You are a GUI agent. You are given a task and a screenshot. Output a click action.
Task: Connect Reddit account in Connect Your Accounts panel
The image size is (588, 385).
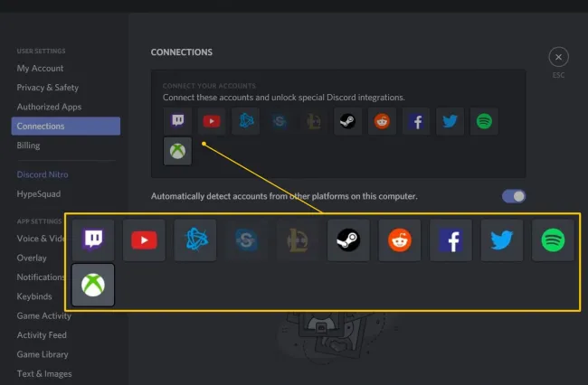pyautogui.click(x=382, y=121)
